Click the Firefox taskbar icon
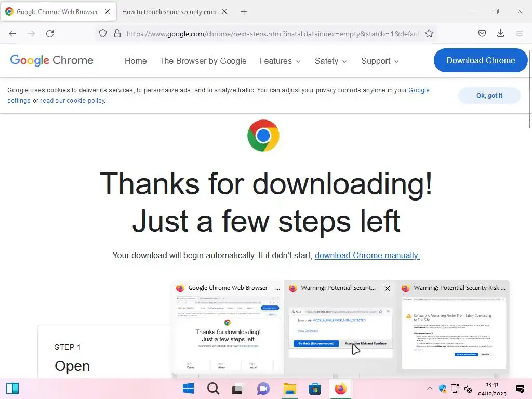The width and height of the screenshot is (532, 399). [x=340, y=389]
